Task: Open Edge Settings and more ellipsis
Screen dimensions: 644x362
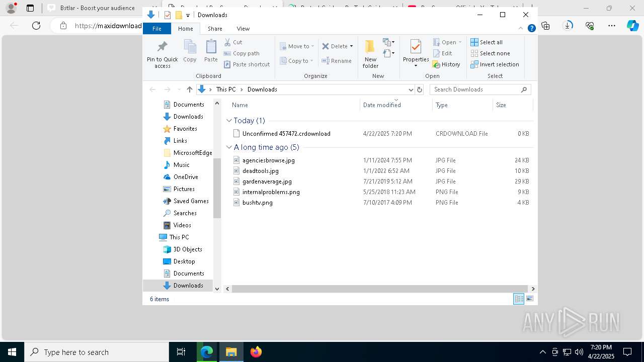Action: [x=611, y=25]
